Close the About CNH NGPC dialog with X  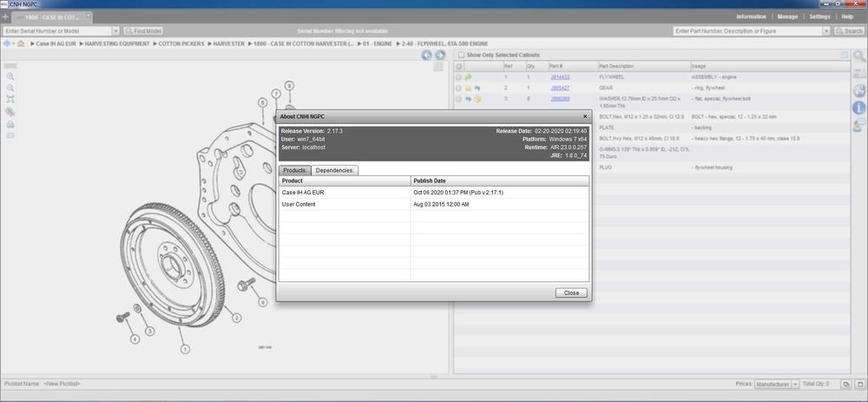tap(585, 117)
